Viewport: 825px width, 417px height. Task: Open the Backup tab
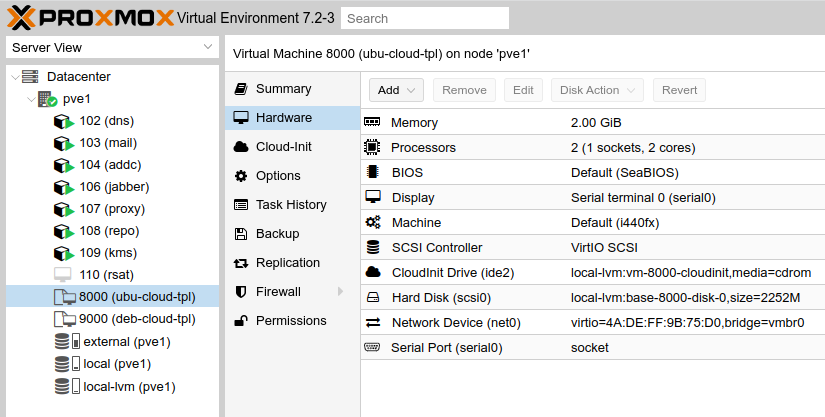pos(293,233)
